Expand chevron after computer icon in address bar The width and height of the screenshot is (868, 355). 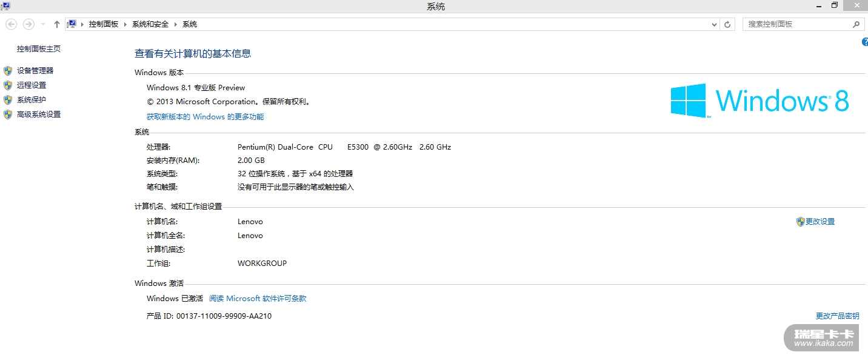[82, 24]
